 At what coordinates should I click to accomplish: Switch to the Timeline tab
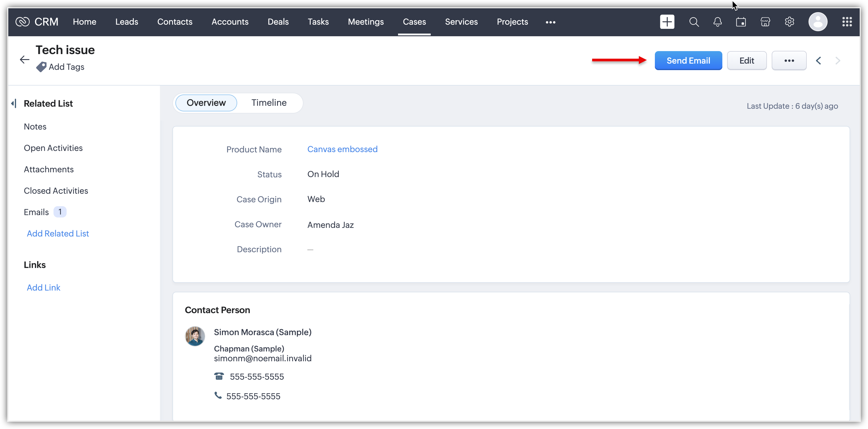pyautogui.click(x=268, y=103)
